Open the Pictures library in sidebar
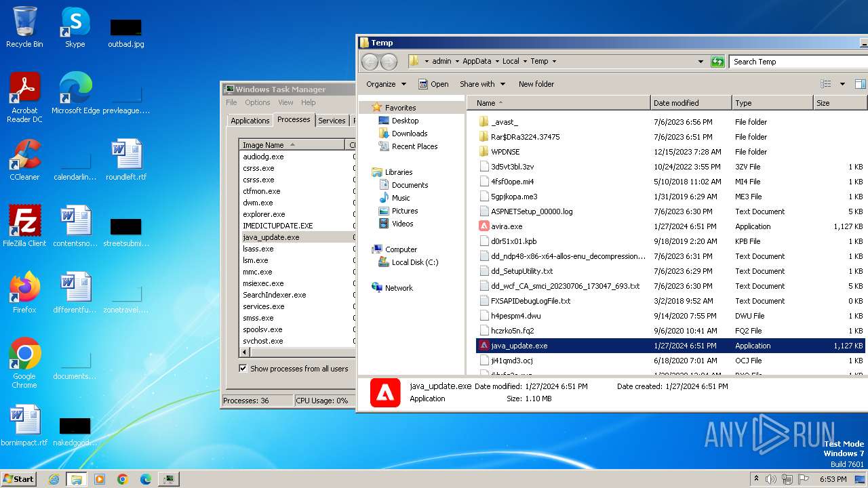 (405, 211)
